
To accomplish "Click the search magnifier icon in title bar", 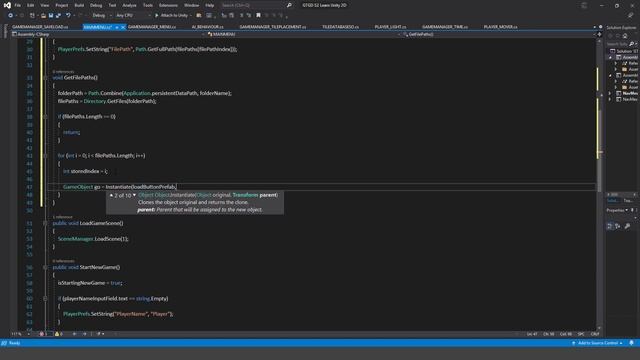I will point(289,5).
